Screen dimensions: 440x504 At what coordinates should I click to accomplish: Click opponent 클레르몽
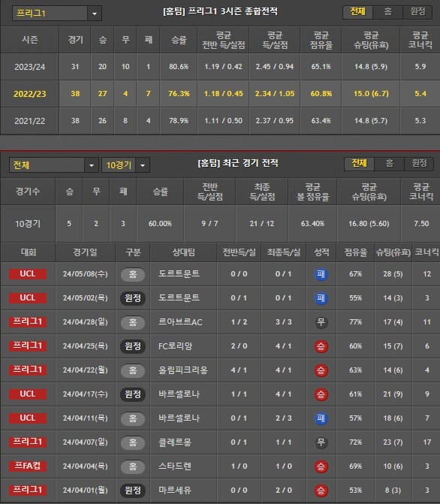coord(175,442)
